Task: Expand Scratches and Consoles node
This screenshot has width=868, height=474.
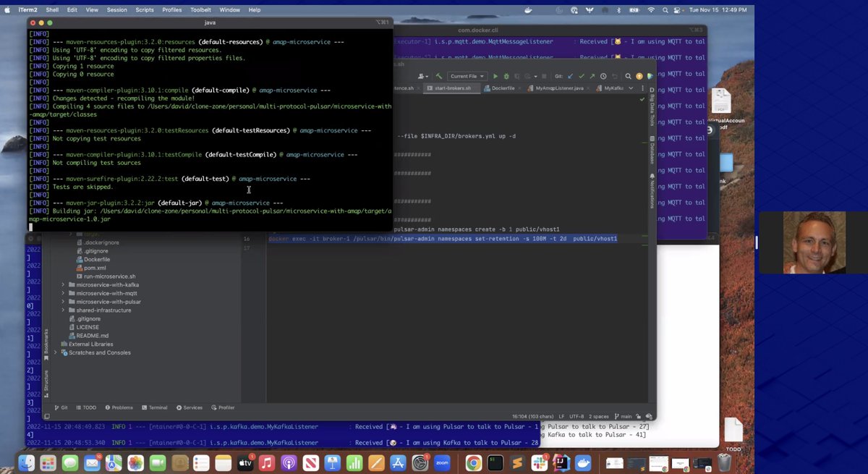Action: coord(55,352)
